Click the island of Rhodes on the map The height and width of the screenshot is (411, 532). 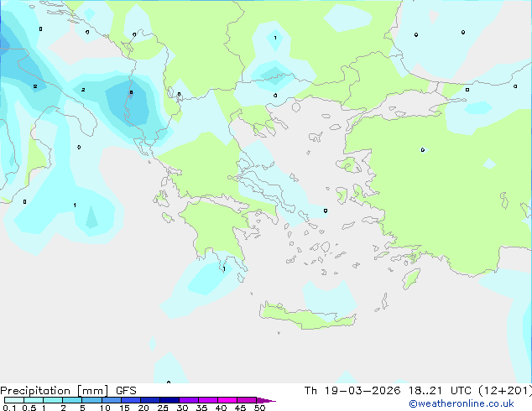coord(411,278)
